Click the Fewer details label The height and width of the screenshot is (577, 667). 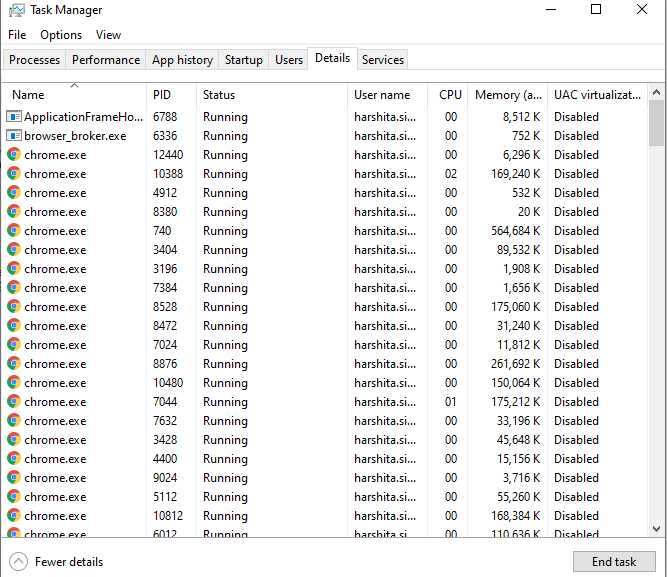click(69, 562)
